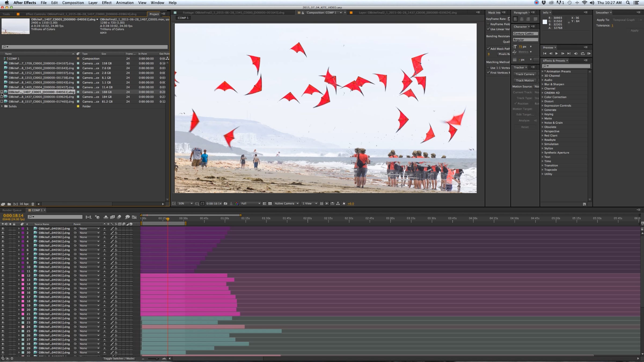Click the first frame preview control
Viewport: 644px width, 362px height.
tap(545, 54)
